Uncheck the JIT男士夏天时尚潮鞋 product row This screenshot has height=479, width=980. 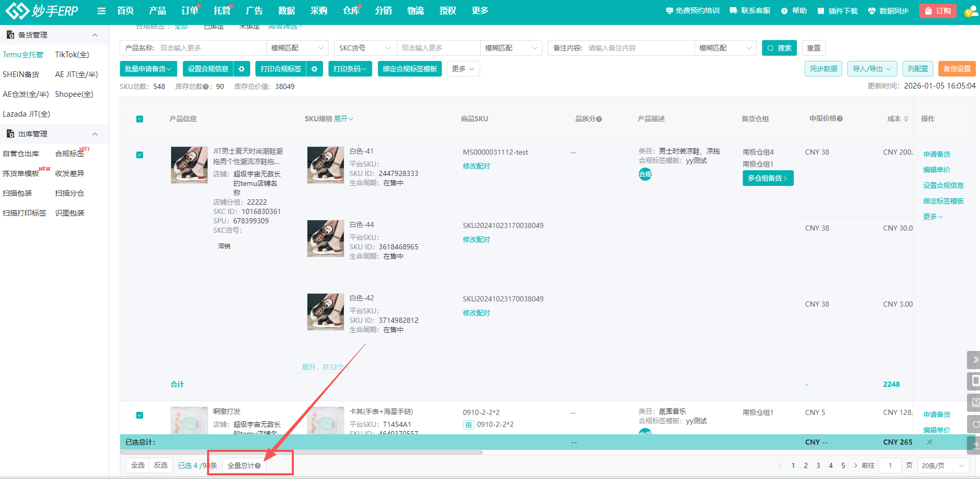click(139, 155)
